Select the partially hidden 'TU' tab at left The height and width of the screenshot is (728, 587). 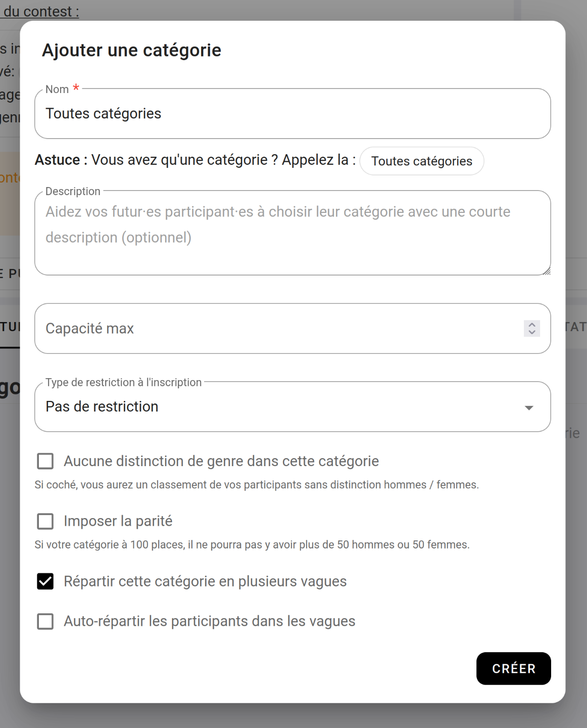click(x=9, y=327)
